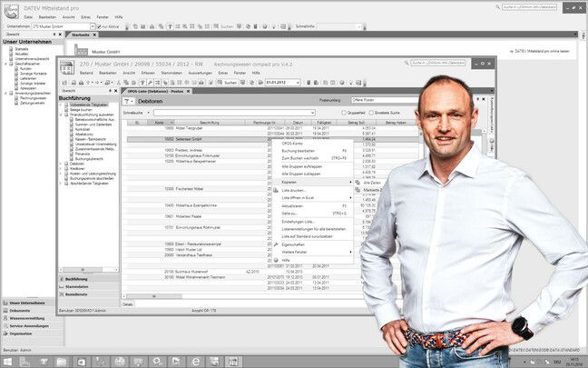This screenshot has height=368, width=588.
Task: Click the Hilfe globe icon in context menu
Action: pyautogui.click(x=276, y=260)
